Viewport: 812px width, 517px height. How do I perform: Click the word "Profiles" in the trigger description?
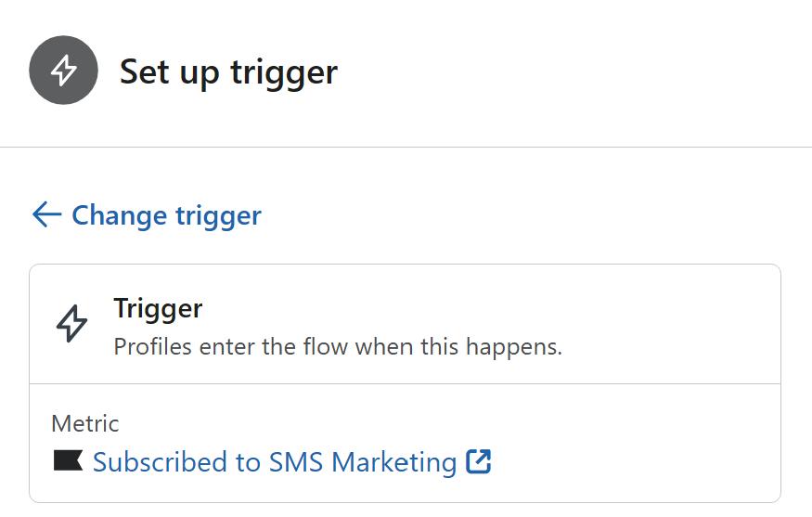click(x=149, y=347)
